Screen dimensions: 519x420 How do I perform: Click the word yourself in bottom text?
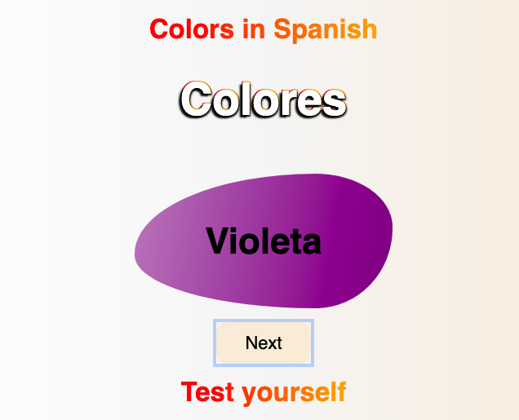(x=294, y=393)
